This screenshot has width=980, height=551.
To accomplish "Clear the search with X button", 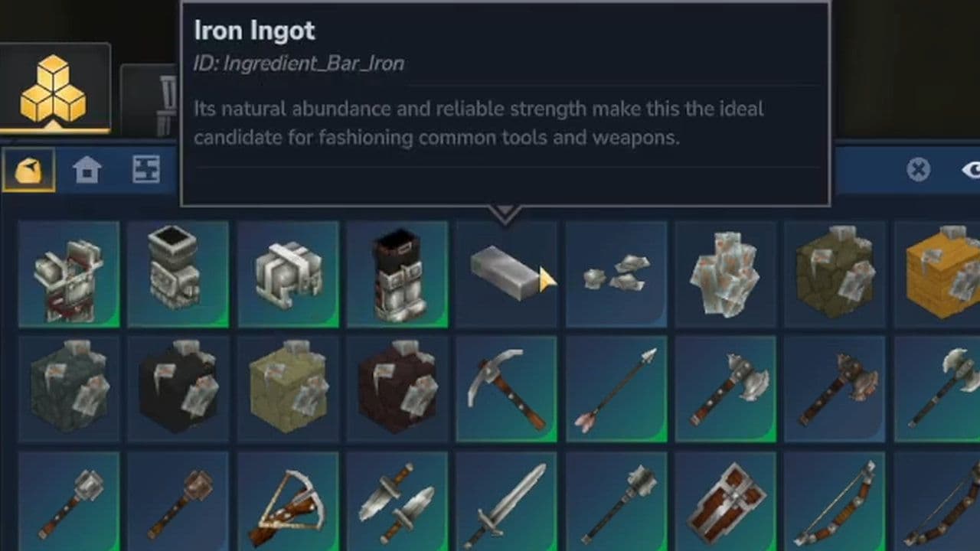I will [x=918, y=169].
